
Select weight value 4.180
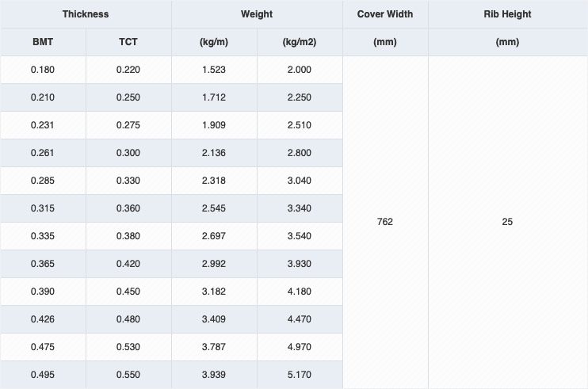coord(300,292)
